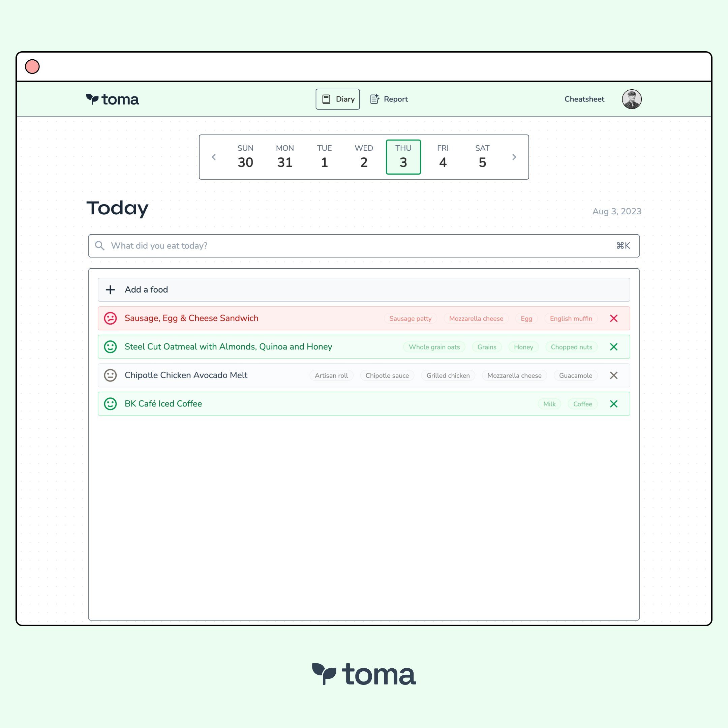Screen dimensions: 728x728
Task: Click the sad face icon on Sausage sandwich
Action: [x=110, y=318]
